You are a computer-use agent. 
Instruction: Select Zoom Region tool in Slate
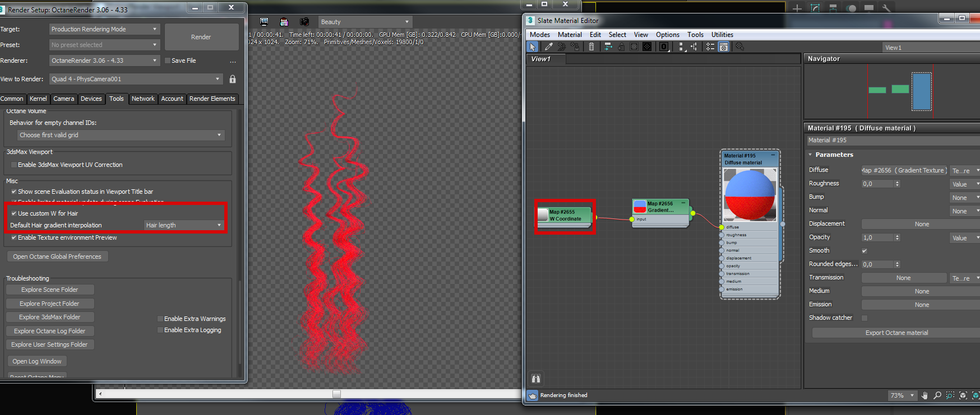click(x=950, y=395)
